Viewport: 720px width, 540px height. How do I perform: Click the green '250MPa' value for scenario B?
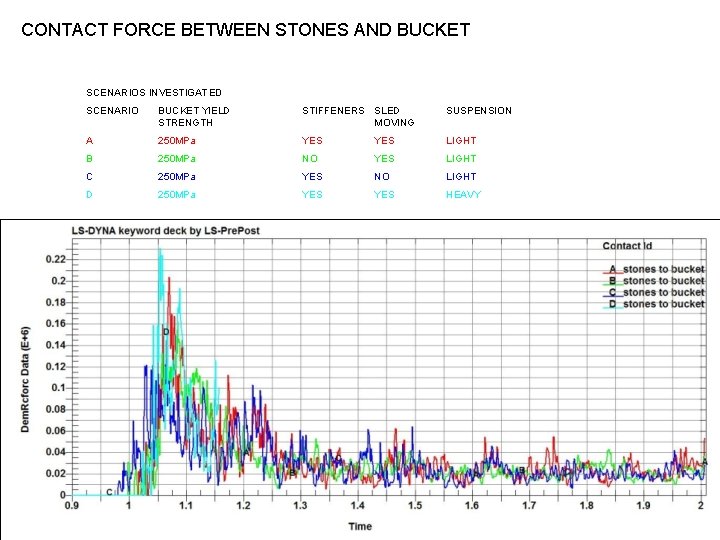click(176, 158)
